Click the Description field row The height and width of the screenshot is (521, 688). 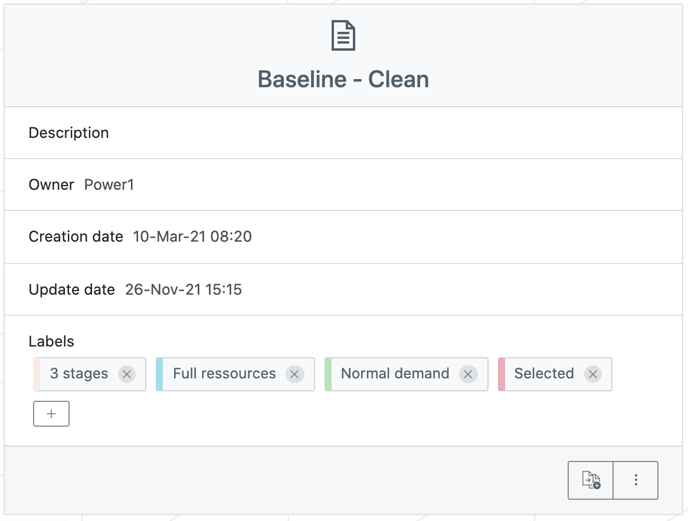[343, 133]
